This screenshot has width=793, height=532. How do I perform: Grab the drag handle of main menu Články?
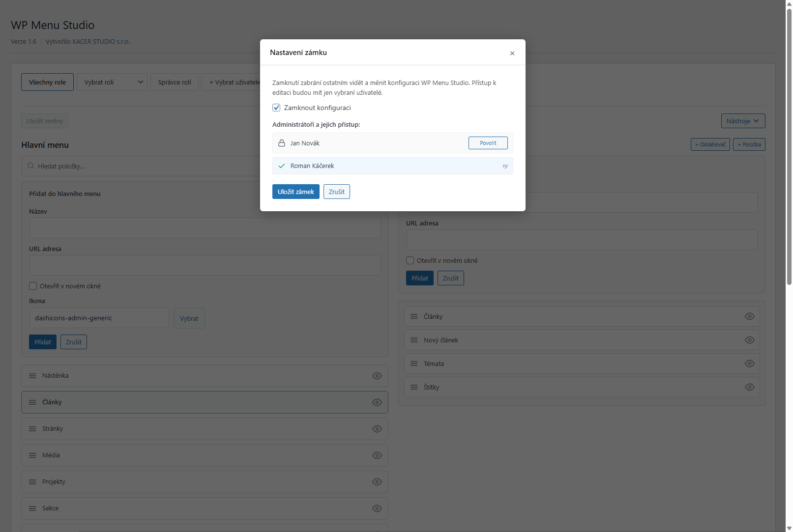tap(32, 402)
